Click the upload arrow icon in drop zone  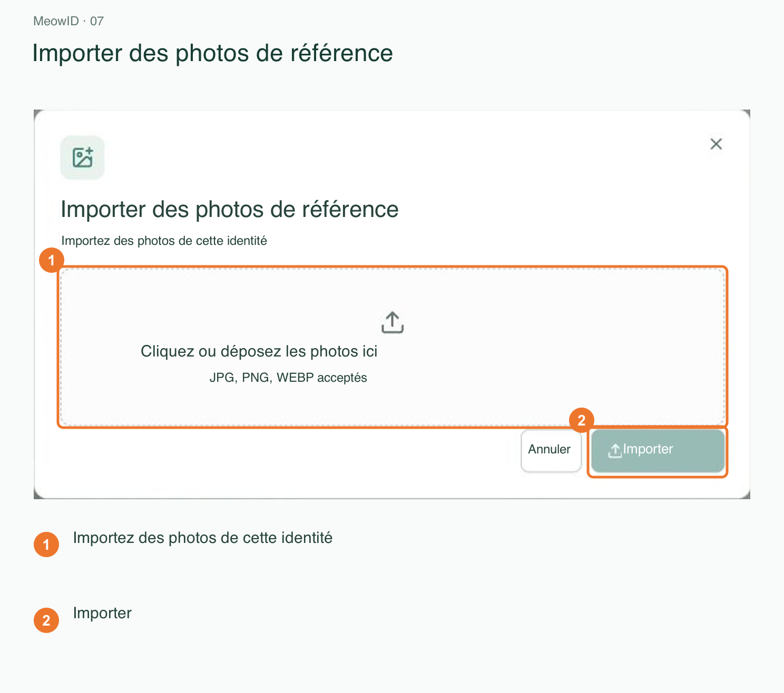coord(393,322)
